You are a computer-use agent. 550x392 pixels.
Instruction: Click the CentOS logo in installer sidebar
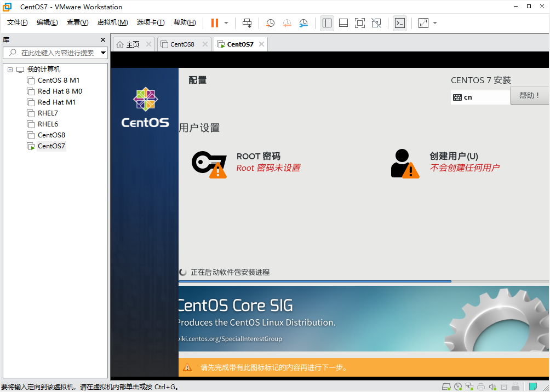pyautogui.click(x=145, y=107)
